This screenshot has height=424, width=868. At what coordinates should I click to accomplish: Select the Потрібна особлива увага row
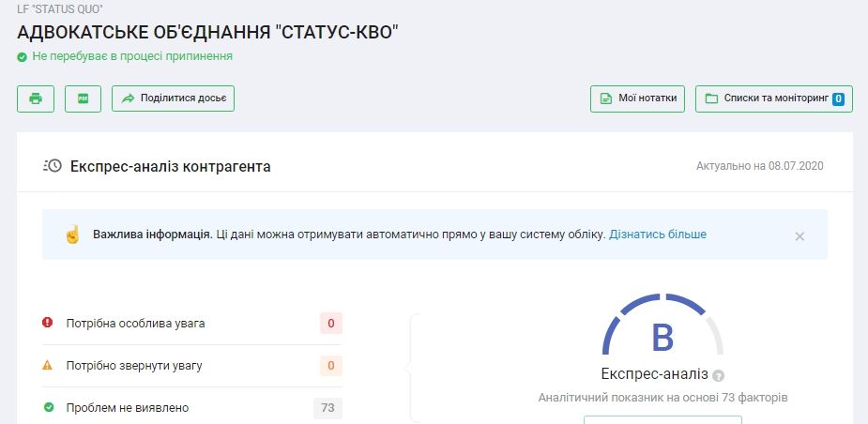[x=192, y=324]
